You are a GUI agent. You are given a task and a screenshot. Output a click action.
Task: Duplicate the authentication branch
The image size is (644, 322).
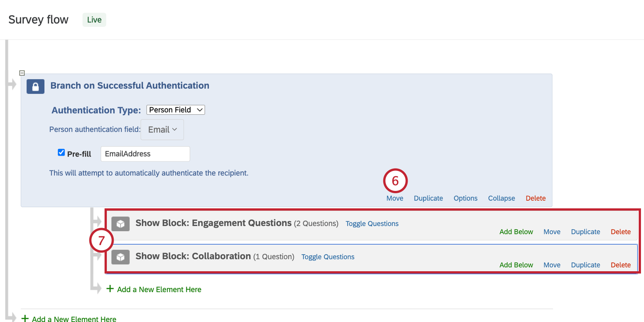tap(428, 198)
